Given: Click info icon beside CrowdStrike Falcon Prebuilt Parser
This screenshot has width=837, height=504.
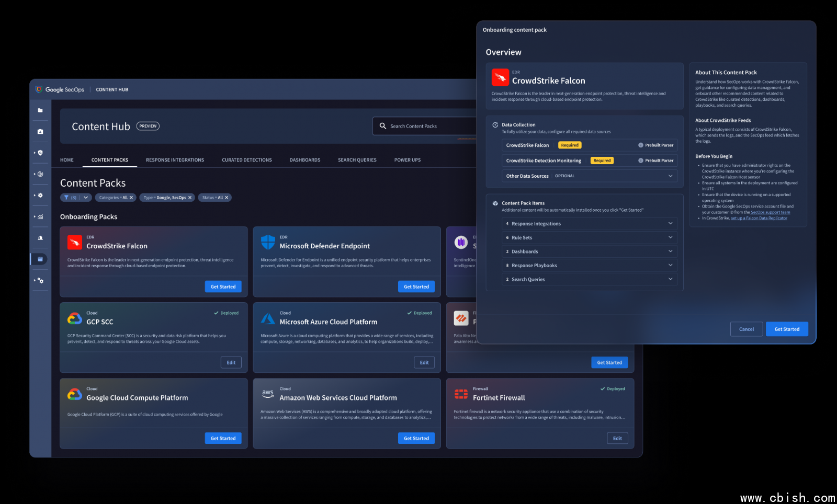Looking at the screenshot, I should coord(641,145).
